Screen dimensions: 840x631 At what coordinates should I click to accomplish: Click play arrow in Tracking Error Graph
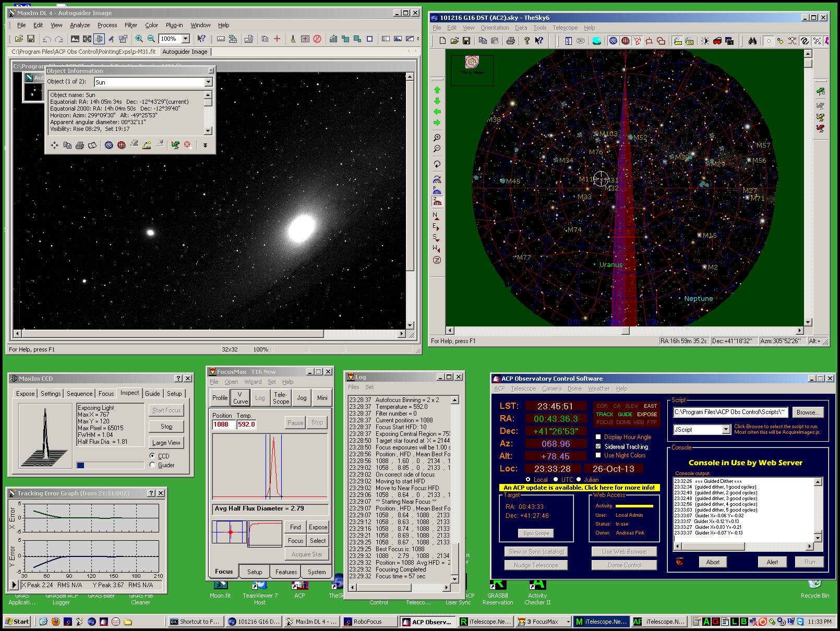tap(15, 585)
